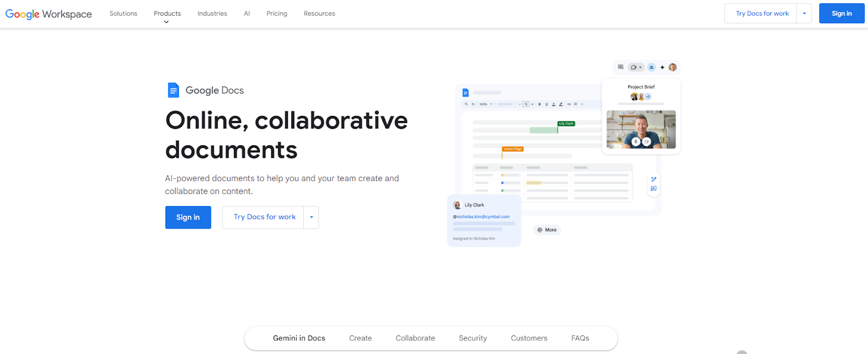Switch to the Collaborate tab
The image size is (868, 354).
(x=416, y=338)
